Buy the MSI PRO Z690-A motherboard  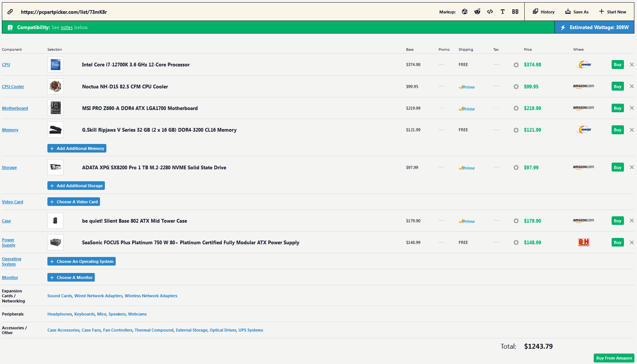coord(618,108)
